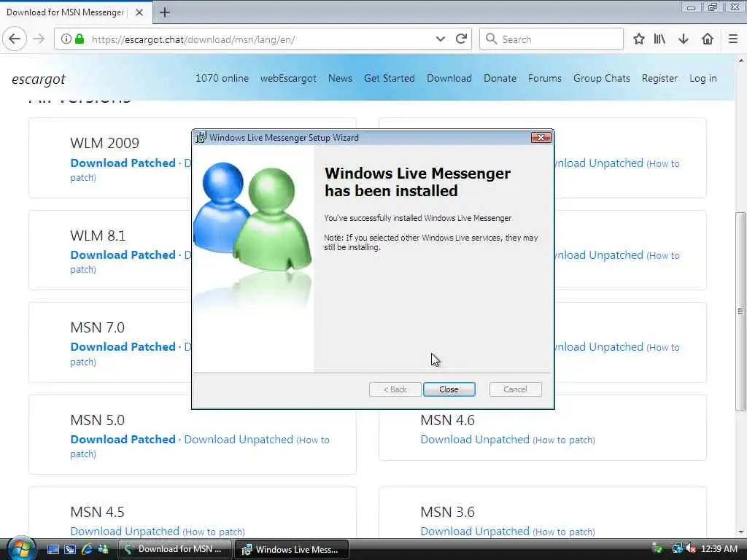Open the Donate nav item
The image size is (747, 560).
click(500, 78)
